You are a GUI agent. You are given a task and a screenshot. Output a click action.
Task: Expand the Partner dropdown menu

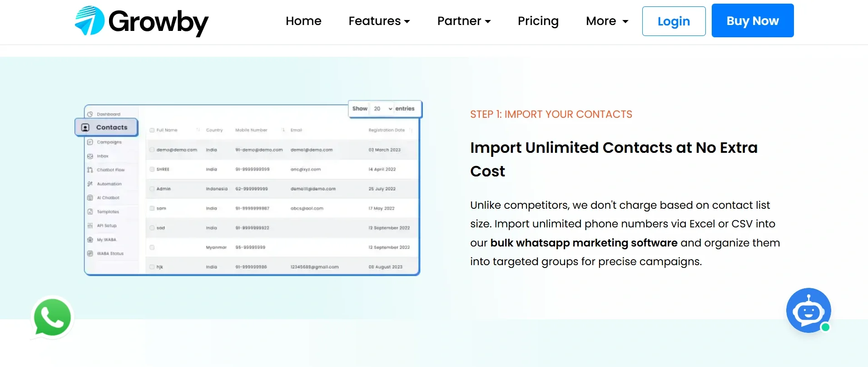click(x=464, y=21)
